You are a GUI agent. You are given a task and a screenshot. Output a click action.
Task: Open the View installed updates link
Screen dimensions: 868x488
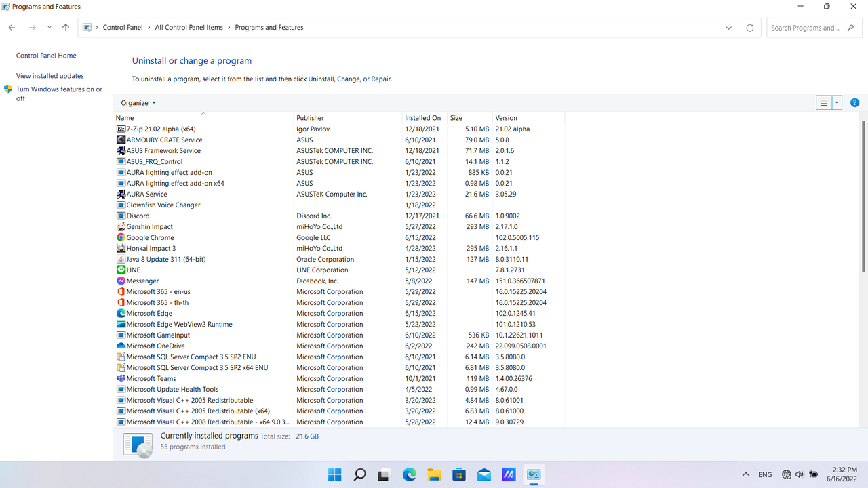pos(51,75)
